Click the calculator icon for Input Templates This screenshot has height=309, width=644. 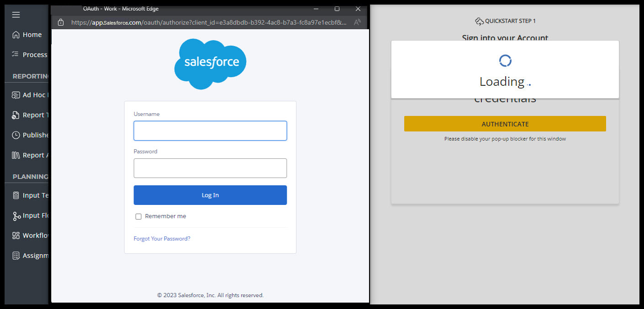pos(16,195)
